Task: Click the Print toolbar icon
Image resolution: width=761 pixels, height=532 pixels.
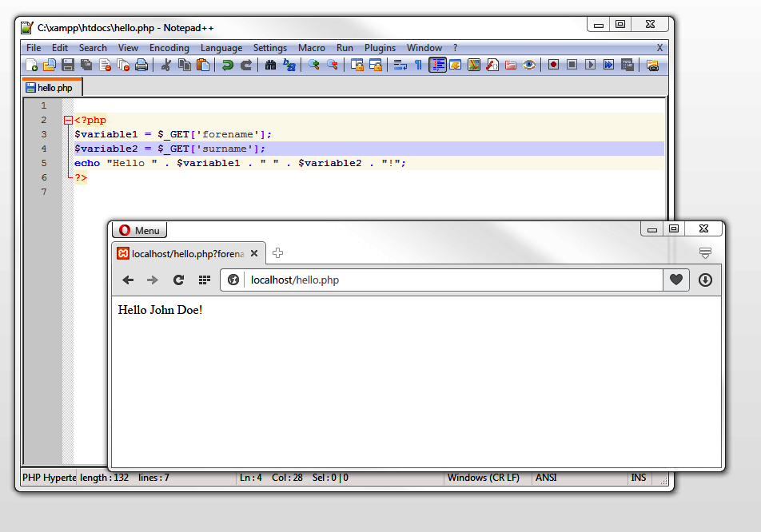Action: (141, 65)
